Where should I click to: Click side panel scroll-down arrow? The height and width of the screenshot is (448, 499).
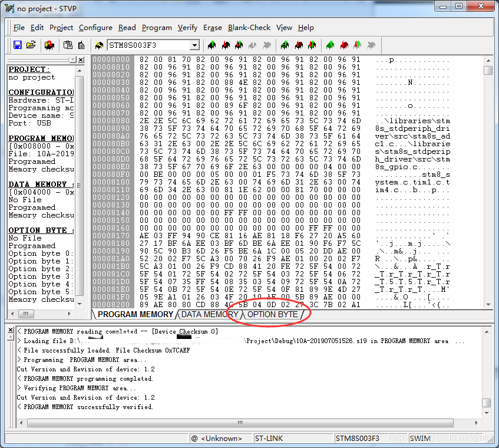[80, 304]
